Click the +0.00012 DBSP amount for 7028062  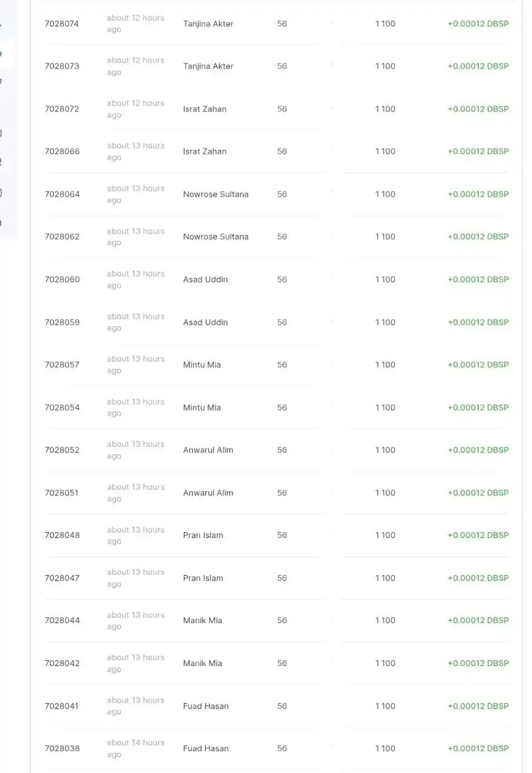tap(478, 237)
